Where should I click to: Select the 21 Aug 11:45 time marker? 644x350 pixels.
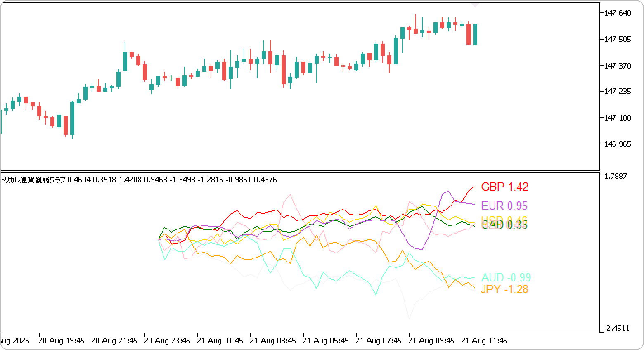(484, 341)
